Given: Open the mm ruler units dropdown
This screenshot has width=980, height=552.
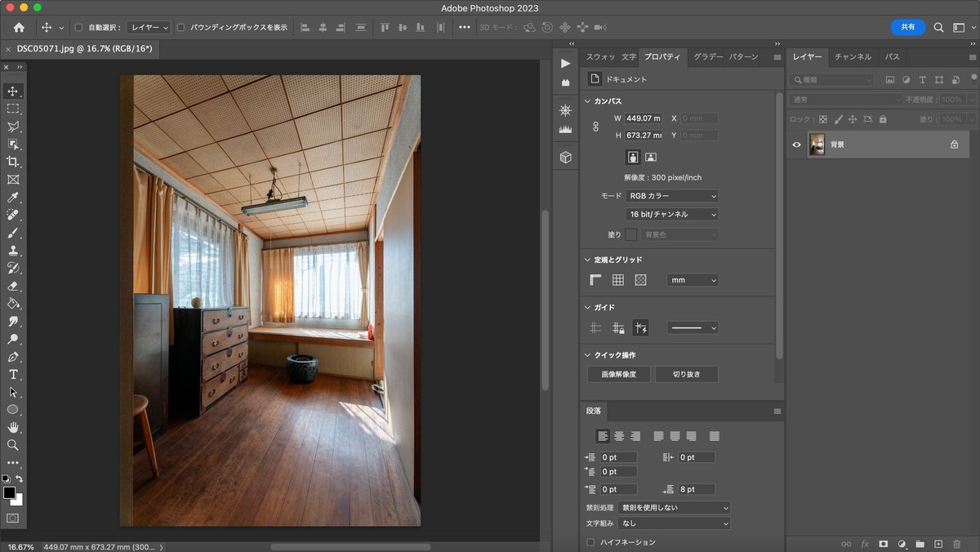Looking at the screenshot, I should click(693, 280).
